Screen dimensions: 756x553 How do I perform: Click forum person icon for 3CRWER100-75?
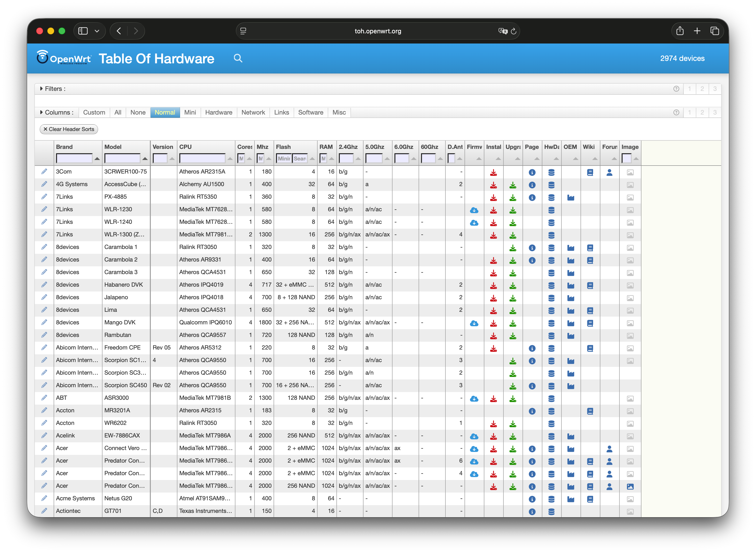(x=609, y=172)
